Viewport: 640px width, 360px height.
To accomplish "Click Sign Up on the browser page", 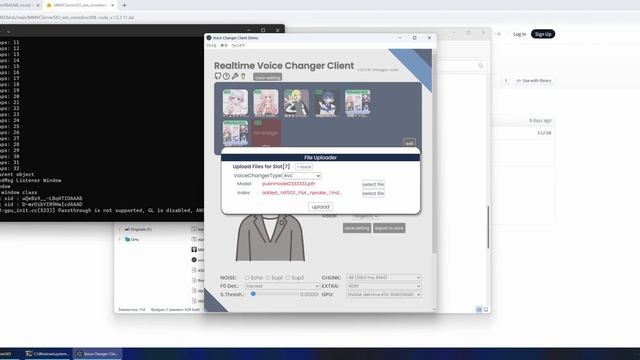I will 543,34.
